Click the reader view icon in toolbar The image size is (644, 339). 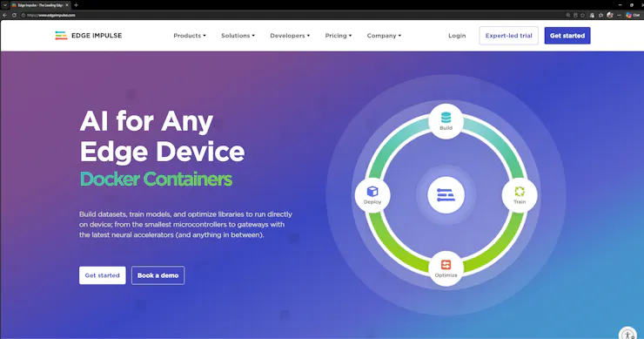coord(575,15)
